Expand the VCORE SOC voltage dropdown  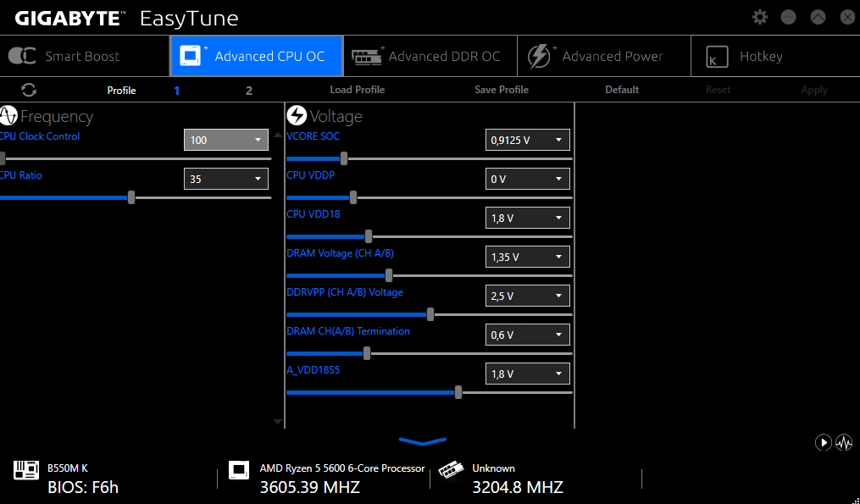click(528, 140)
